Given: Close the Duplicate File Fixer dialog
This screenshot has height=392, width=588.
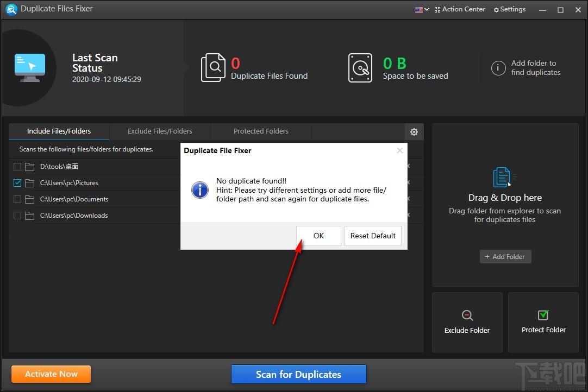Looking at the screenshot, I should (x=400, y=150).
